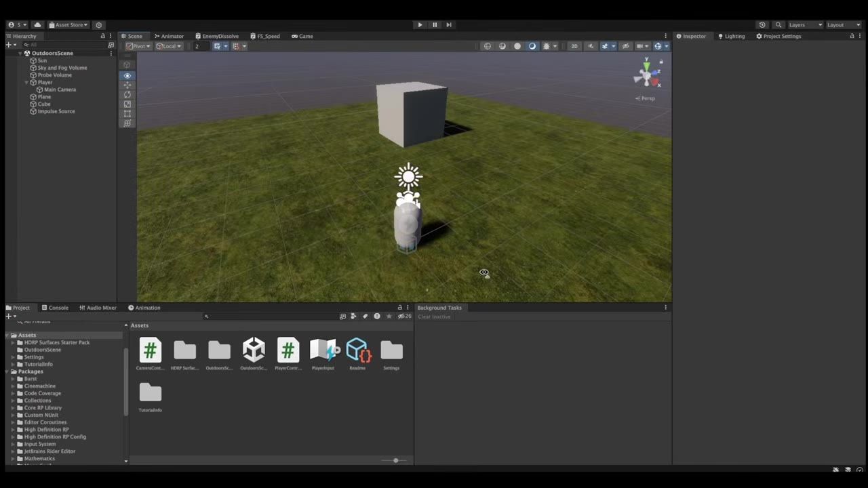Select the Scale tool in Scene toolbar
This screenshot has height=488, width=868.
[x=127, y=104]
